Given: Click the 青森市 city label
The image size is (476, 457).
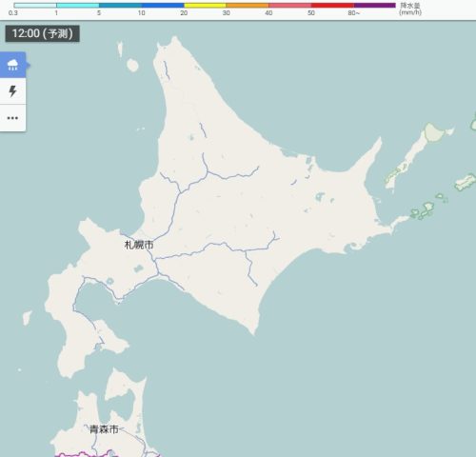Looking at the screenshot, I should point(104,429).
